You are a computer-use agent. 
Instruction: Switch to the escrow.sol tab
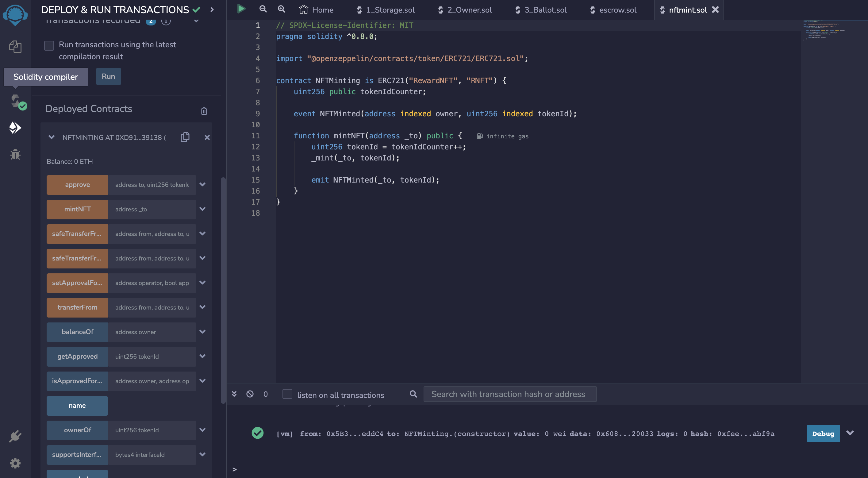pos(617,10)
